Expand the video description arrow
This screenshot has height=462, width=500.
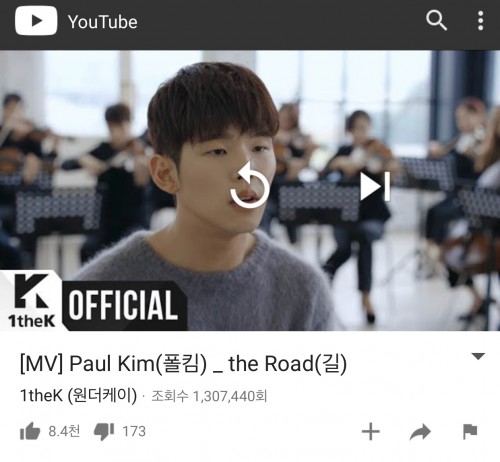[478, 356]
